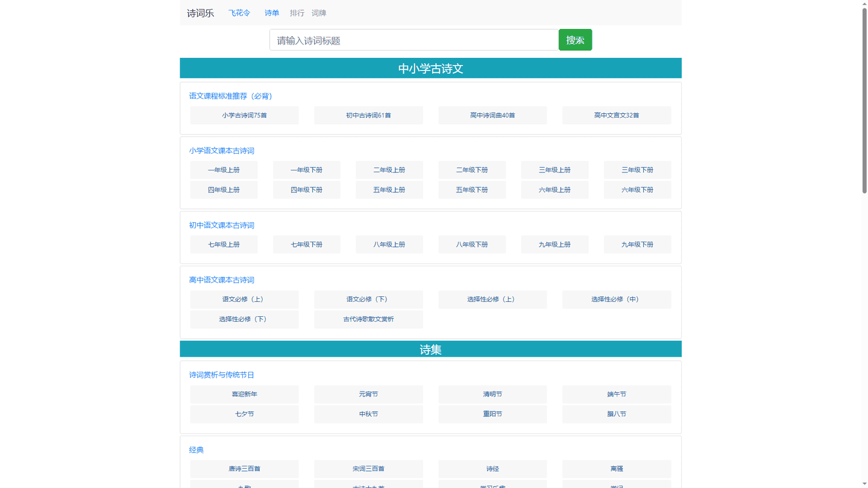Select 五年级上册
The width and height of the screenshot is (868, 488).
tap(389, 190)
